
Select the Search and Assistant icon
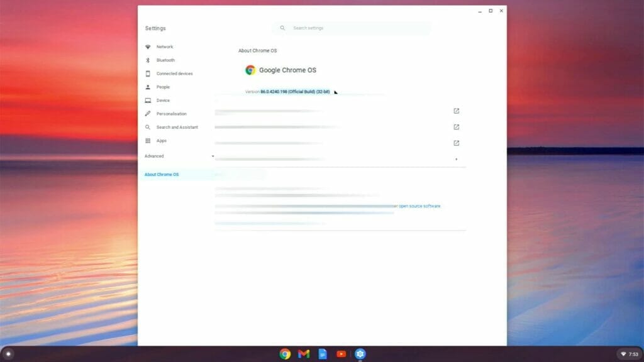click(x=147, y=127)
